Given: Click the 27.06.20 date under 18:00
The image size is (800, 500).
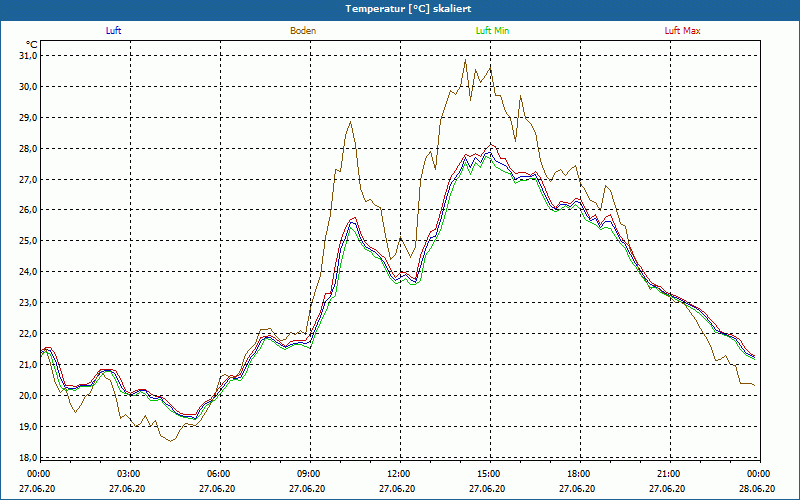Looking at the screenshot, I should (x=577, y=488).
